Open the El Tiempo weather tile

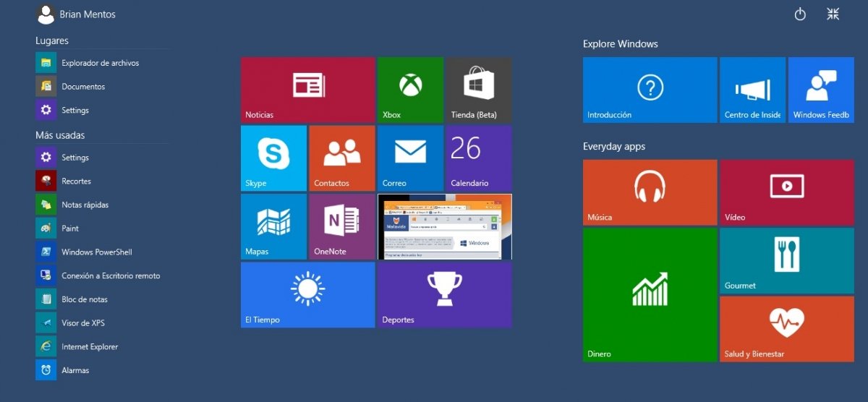pyautogui.click(x=307, y=295)
